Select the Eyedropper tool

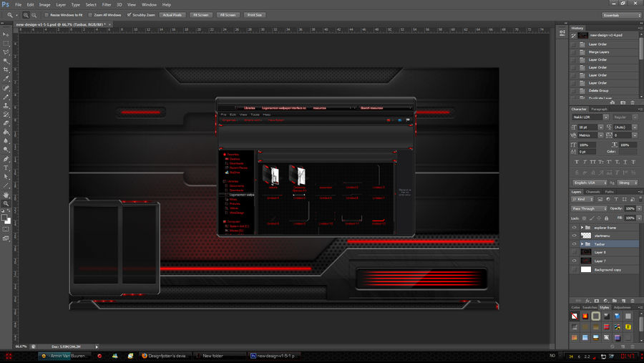tap(6, 79)
